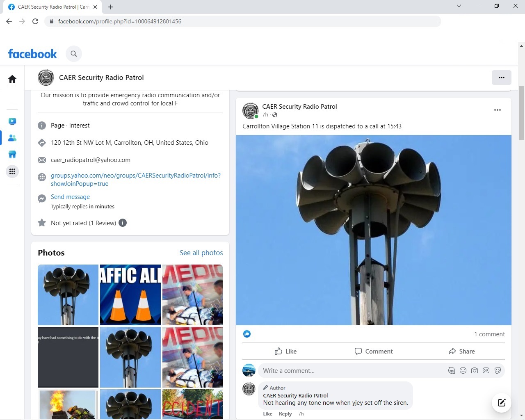Click the Messenger icon beside Send message
Screen dimensions: 525x420
(x=42, y=199)
